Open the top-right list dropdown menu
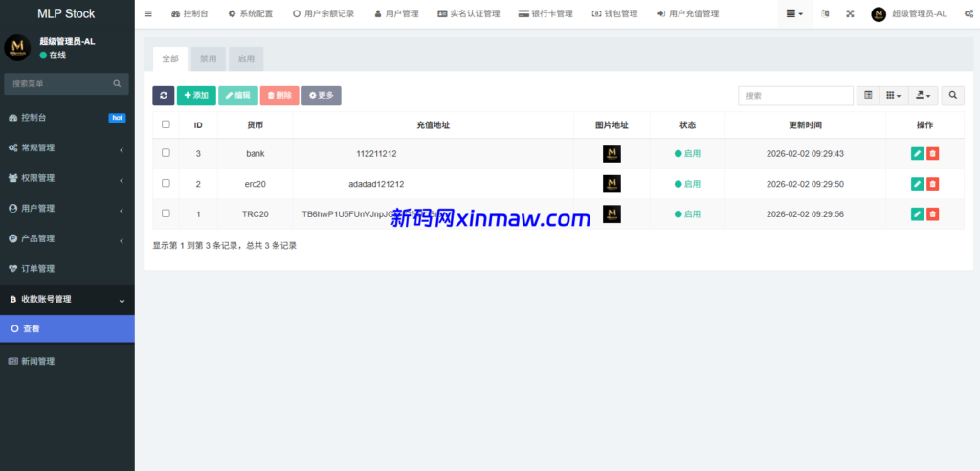This screenshot has height=471, width=980. point(794,13)
